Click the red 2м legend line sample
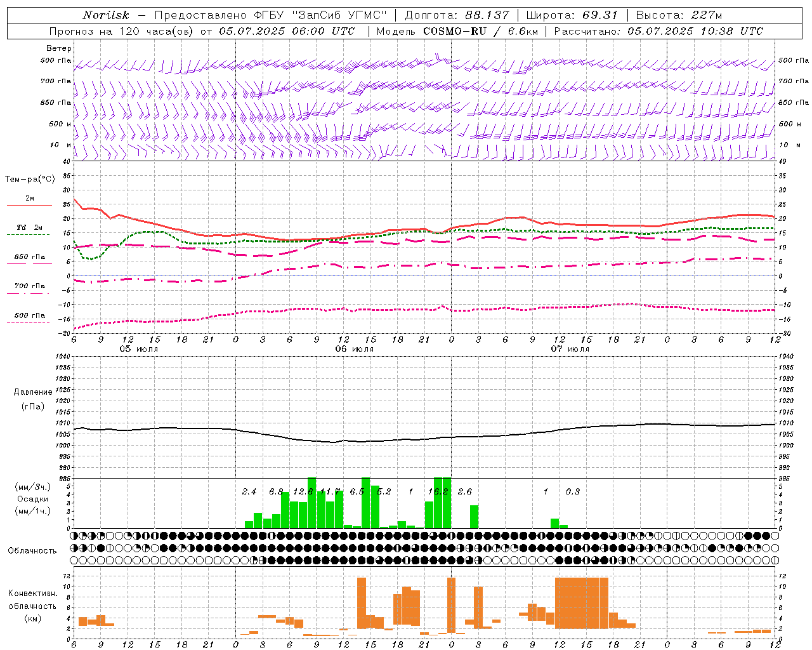Screen dimensions: 812x650 point(29,205)
